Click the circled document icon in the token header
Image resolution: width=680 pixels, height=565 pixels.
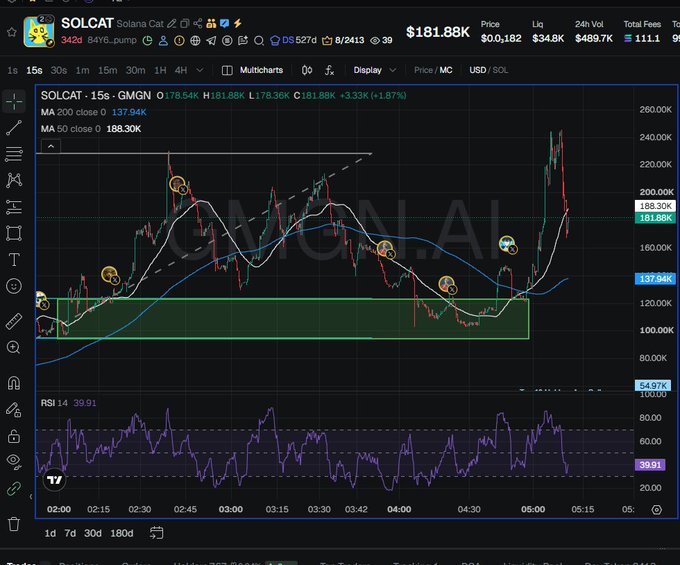click(x=227, y=41)
